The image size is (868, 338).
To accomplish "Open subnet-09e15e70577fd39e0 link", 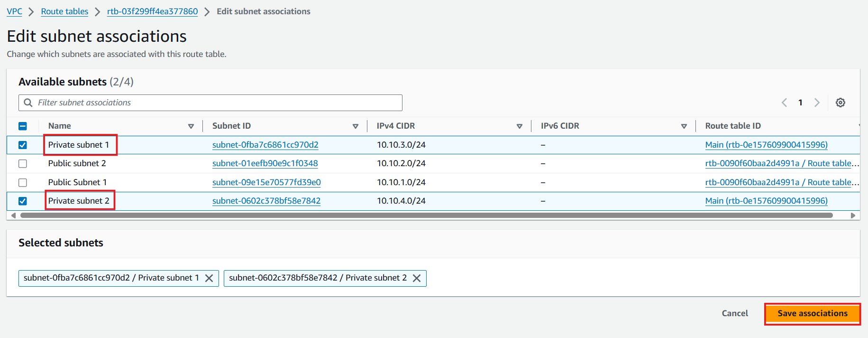I will click(x=266, y=182).
